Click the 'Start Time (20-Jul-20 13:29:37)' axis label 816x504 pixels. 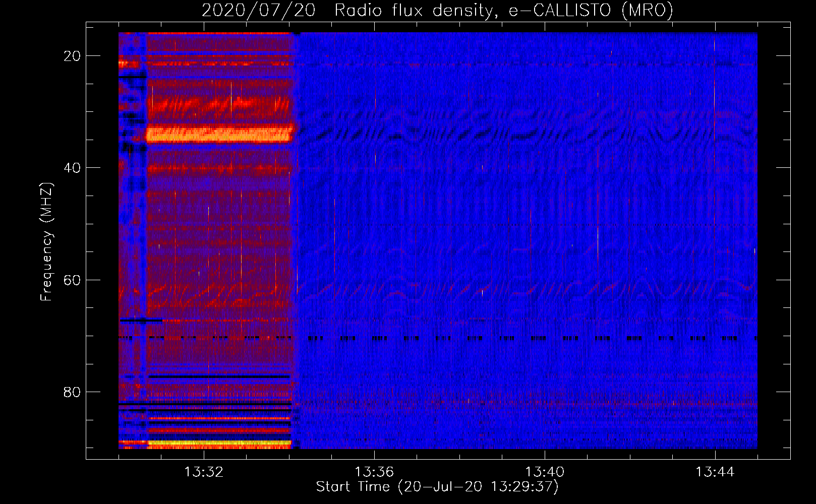click(437, 487)
